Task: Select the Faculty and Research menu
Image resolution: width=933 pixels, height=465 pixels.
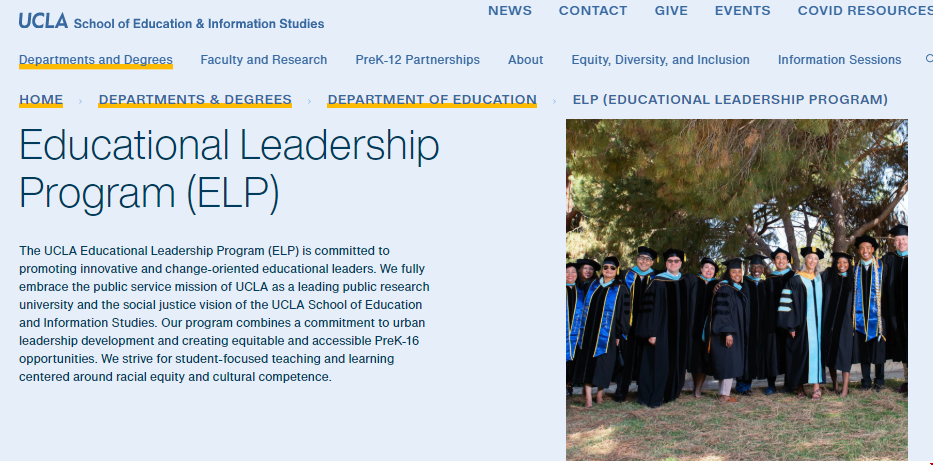Action: pos(264,60)
